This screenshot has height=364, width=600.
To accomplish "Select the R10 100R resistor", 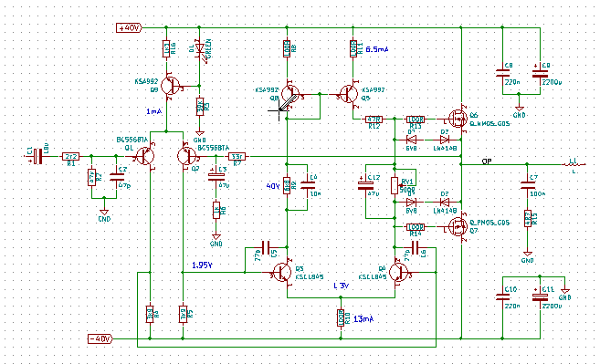I will pos(341,318).
